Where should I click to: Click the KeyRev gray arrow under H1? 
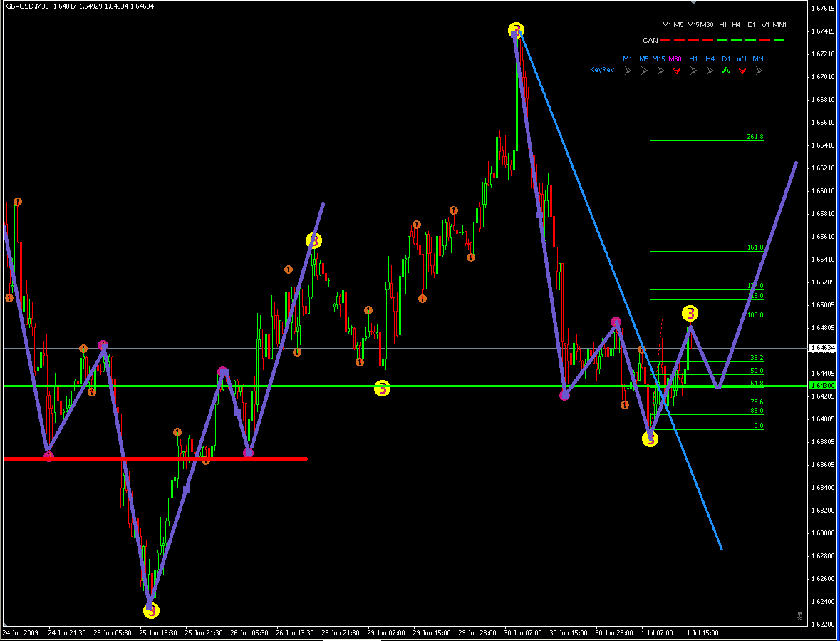(694, 70)
